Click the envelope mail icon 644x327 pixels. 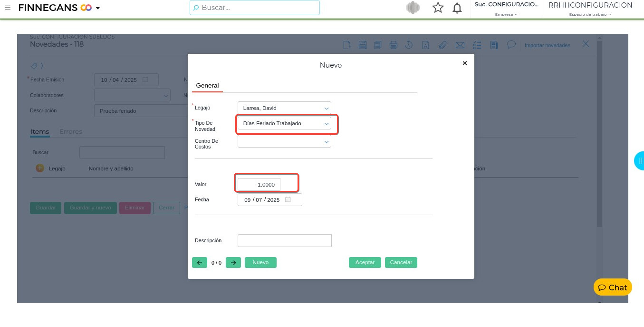(460, 45)
